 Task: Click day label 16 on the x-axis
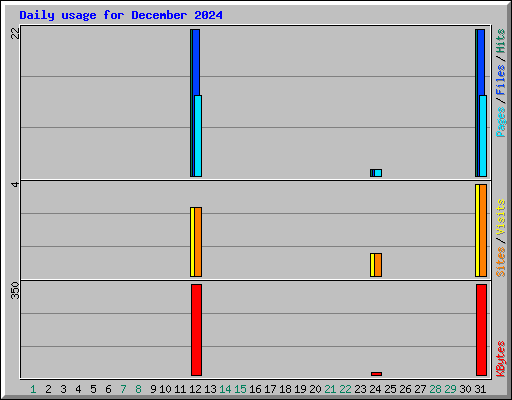(255, 389)
